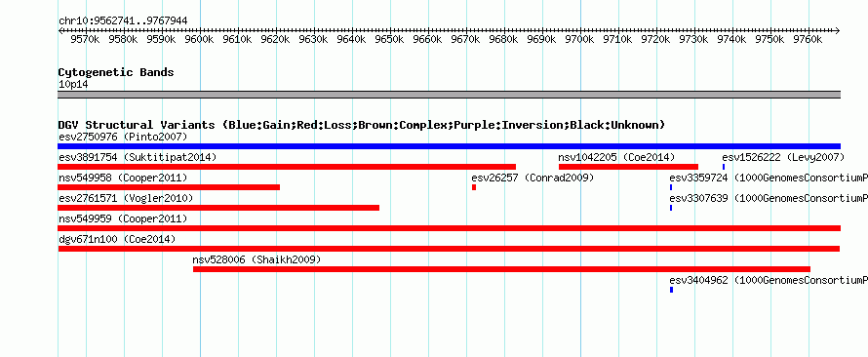
Task: Click the 9600k ruler position
Action: [x=200, y=40]
